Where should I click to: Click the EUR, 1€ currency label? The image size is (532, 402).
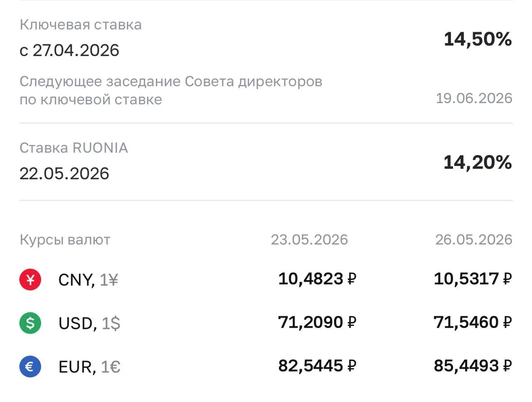click(x=89, y=367)
